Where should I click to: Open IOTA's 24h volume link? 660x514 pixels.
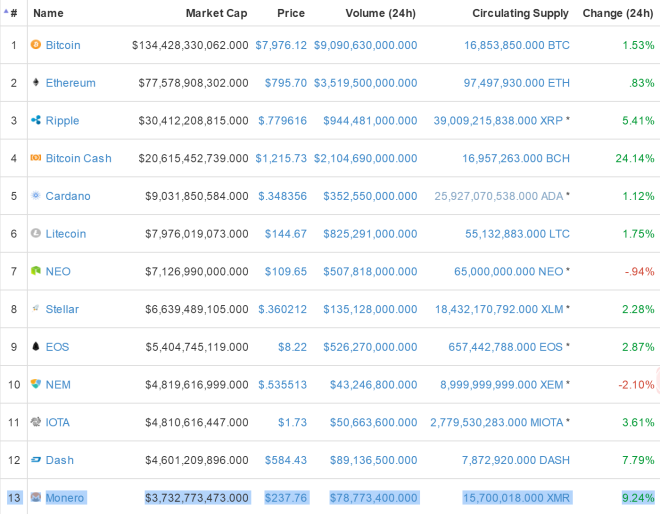(363, 422)
